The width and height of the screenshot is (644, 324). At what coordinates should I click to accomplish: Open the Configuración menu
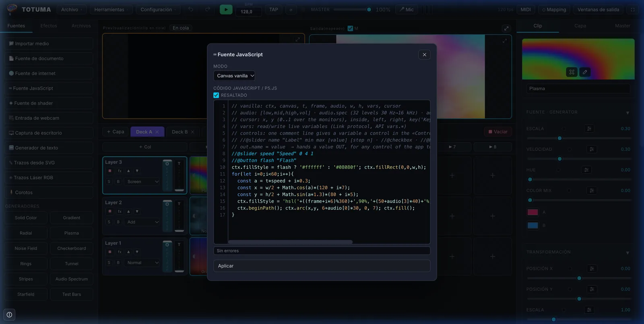click(158, 10)
